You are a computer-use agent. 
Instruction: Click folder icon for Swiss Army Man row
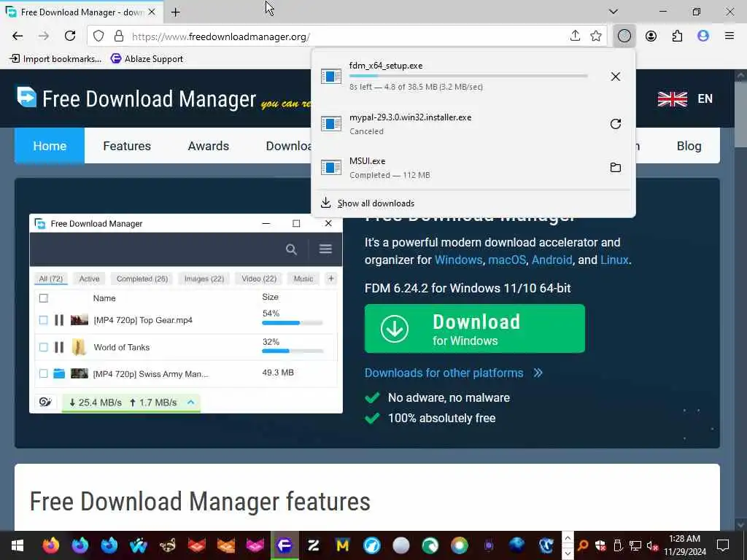click(59, 373)
